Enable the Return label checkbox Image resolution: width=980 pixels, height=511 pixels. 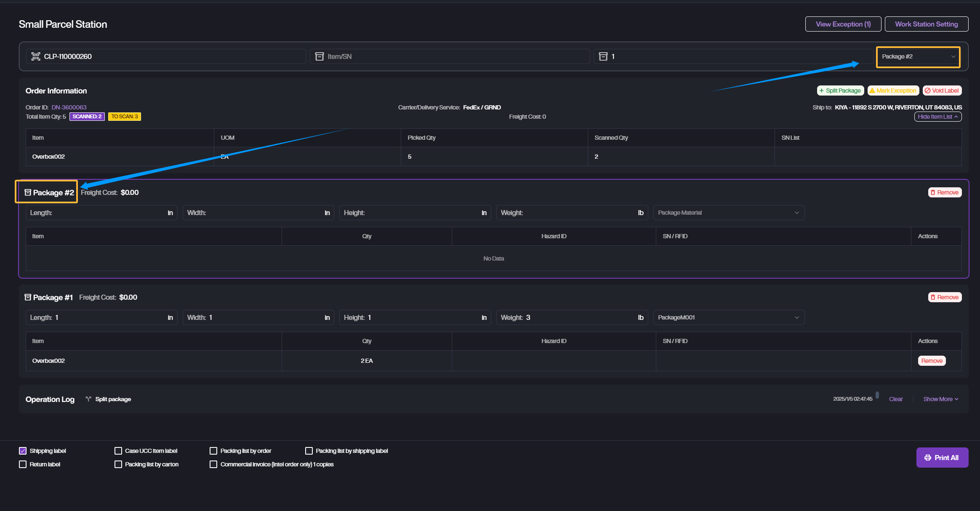(x=23, y=464)
